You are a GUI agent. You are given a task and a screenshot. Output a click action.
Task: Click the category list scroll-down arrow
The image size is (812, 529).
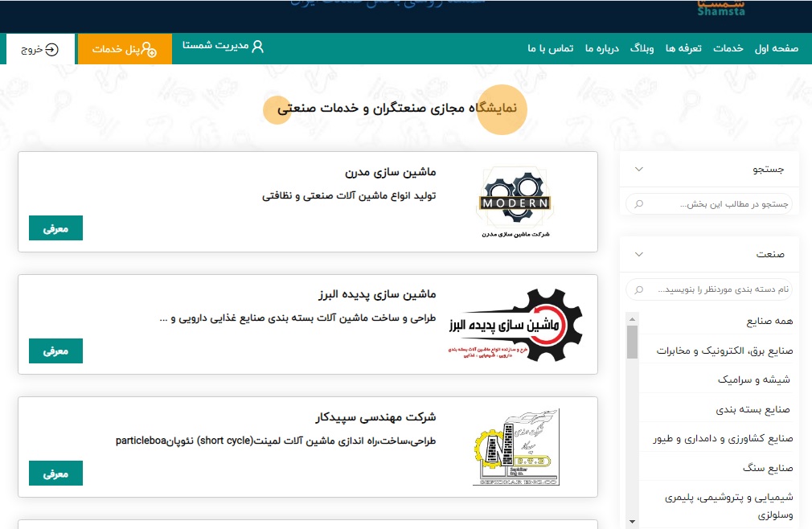click(x=632, y=521)
